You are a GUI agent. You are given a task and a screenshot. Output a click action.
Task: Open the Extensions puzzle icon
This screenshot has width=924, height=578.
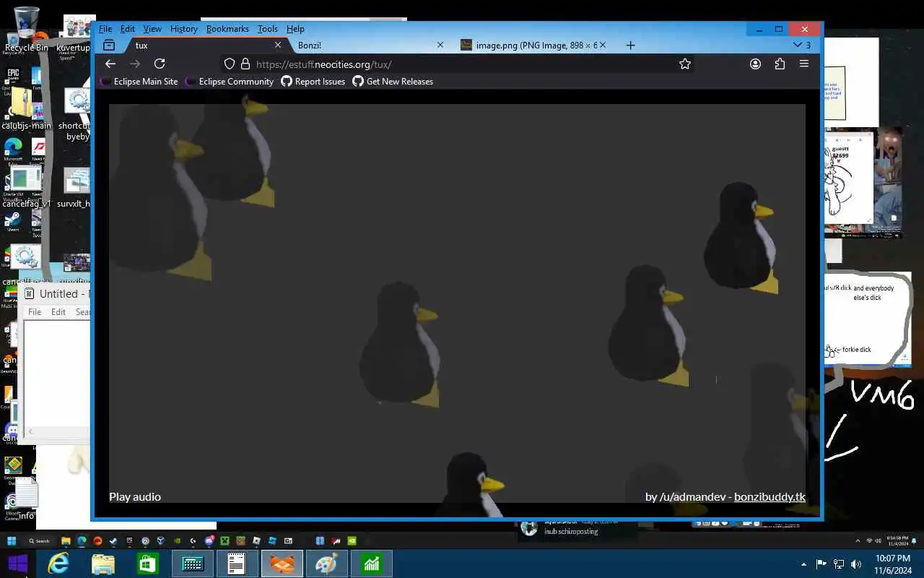click(780, 64)
